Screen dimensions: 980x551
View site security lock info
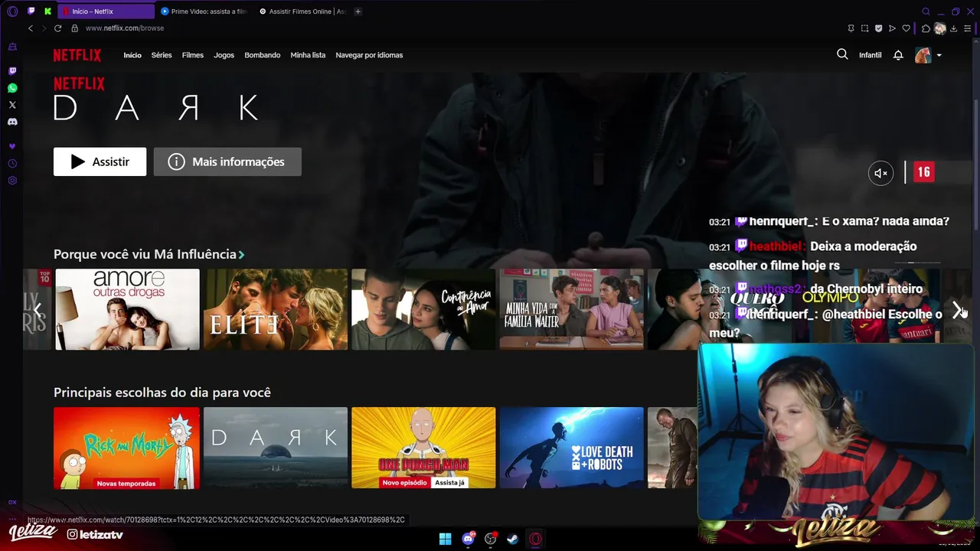pos(75,28)
